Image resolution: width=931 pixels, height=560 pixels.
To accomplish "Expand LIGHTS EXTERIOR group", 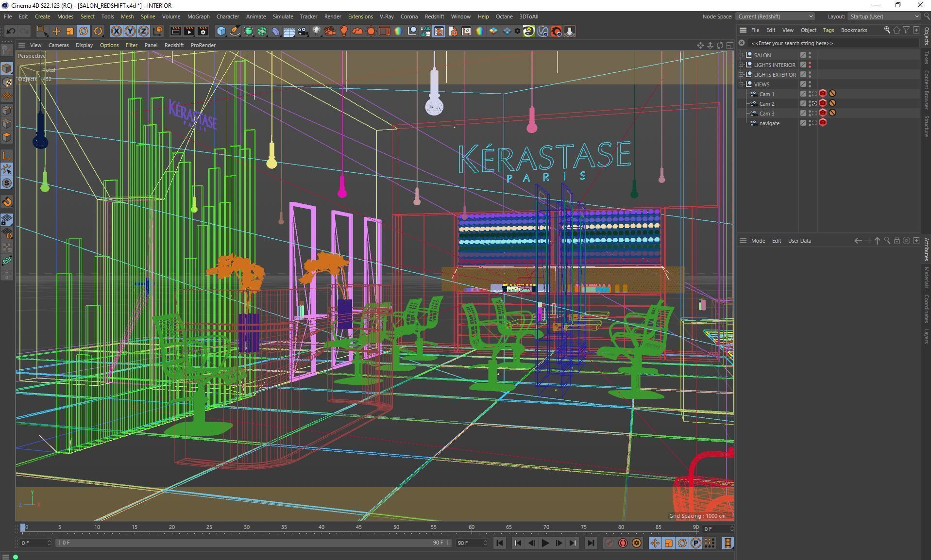I will point(741,75).
